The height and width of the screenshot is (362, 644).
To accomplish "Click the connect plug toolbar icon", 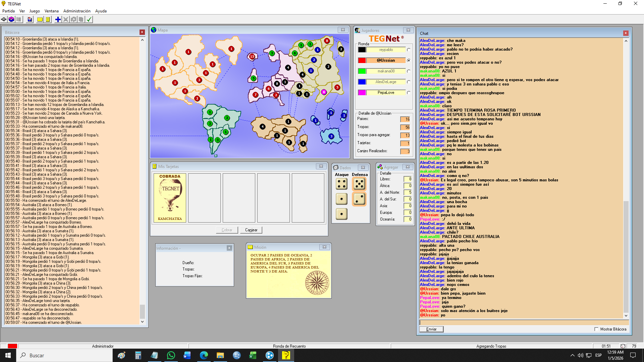I will 4,19.
